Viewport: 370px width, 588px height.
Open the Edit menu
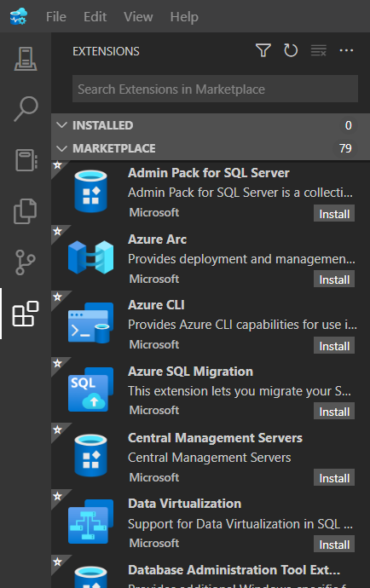pyautogui.click(x=95, y=16)
